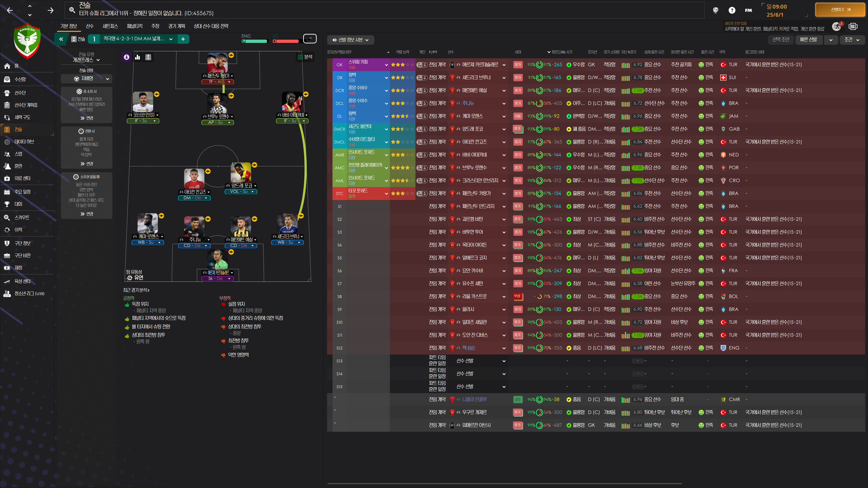Screen dimensions: 868x488
Task: Collapse the tactic panel with double-chevron
Action: [61, 39]
